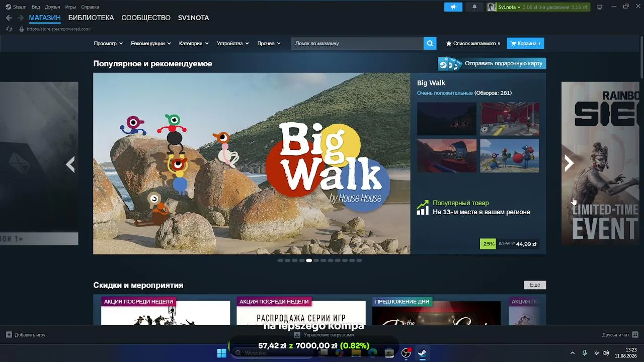Viewport: 644px width, 362px height.
Task: Switch to Big Picture mode monitor icon
Action: pos(599,7)
